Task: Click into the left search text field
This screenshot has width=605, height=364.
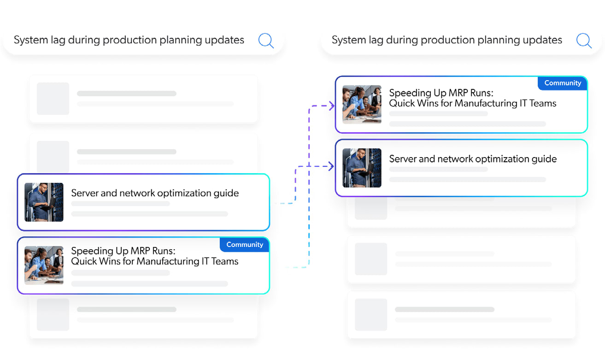Action: tap(129, 40)
